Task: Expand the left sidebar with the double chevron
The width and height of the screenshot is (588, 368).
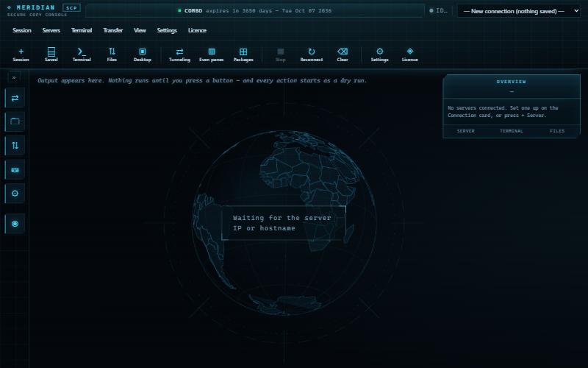Action: coord(14,77)
